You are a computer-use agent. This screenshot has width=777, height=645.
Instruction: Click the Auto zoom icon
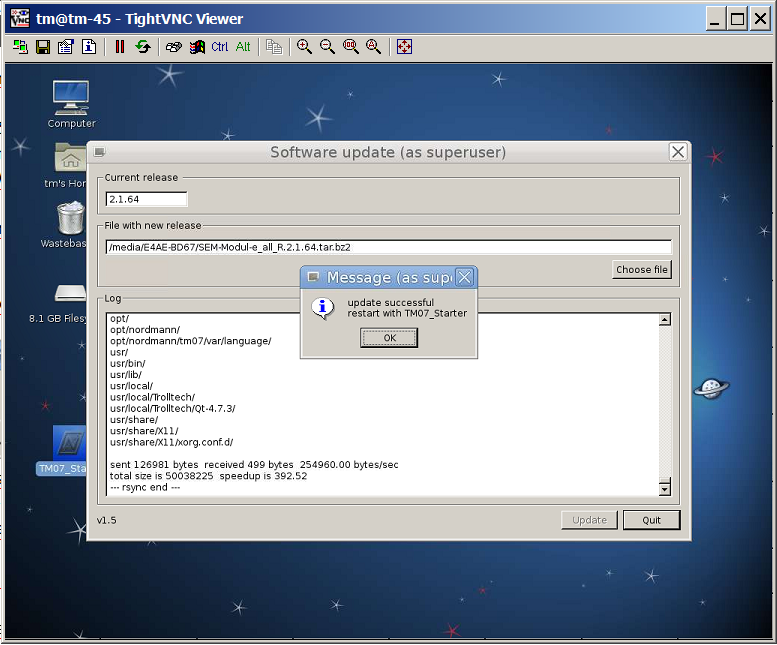(374, 47)
